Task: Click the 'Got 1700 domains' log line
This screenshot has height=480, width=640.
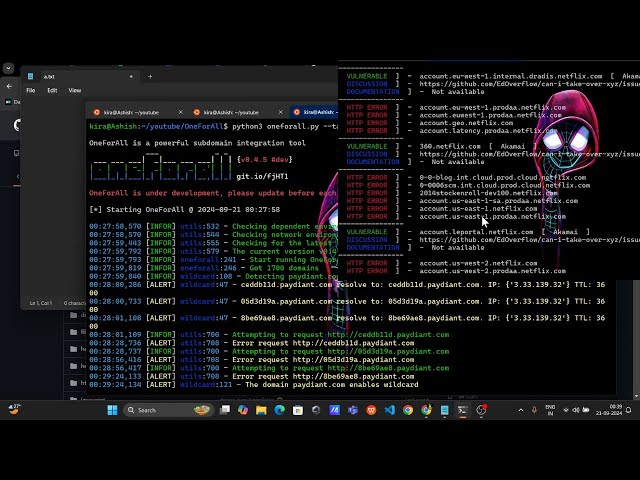Action: click(204, 268)
